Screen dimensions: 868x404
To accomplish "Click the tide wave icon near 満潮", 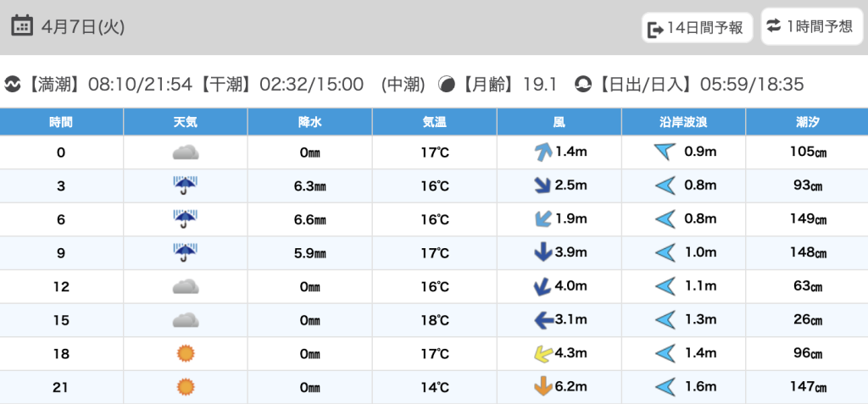I will coord(13,84).
